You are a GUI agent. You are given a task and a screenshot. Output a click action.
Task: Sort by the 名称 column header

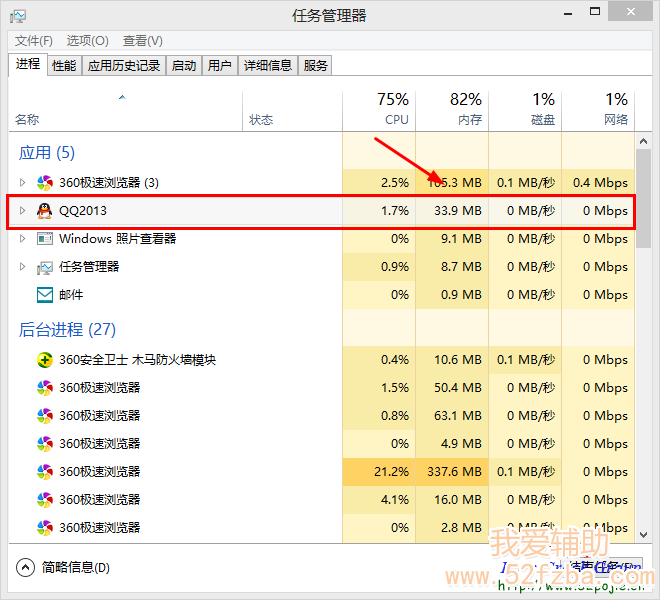click(x=125, y=111)
